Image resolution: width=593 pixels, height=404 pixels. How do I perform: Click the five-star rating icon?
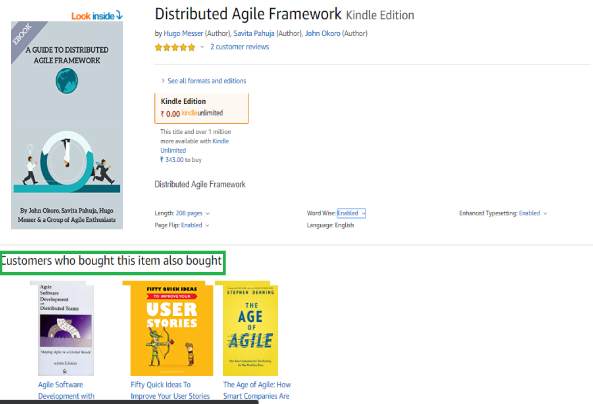(175, 47)
